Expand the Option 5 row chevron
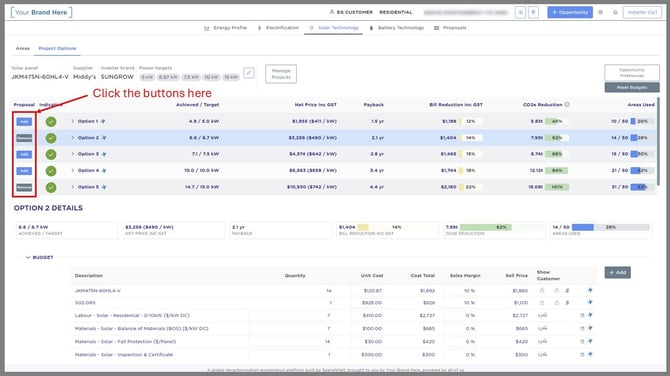The height and width of the screenshot is (376, 670). (x=73, y=187)
